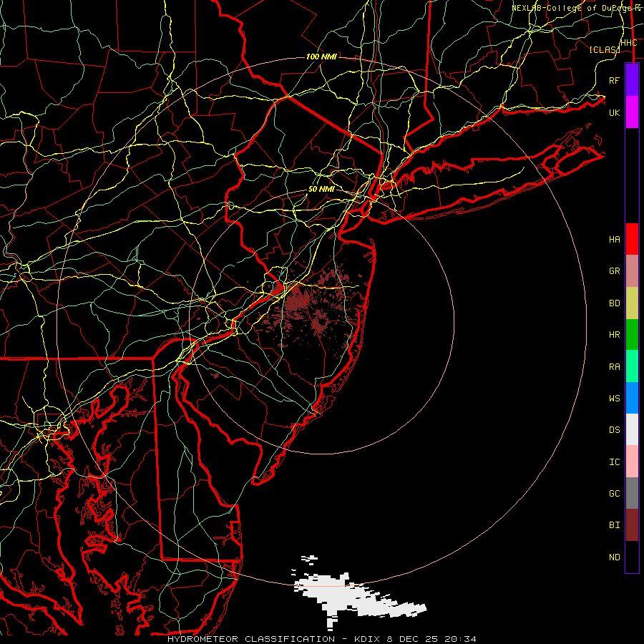This screenshot has height=644, width=644.
Task: Click the '[CLAS]' label above legend
Action: click(x=605, y=49)
